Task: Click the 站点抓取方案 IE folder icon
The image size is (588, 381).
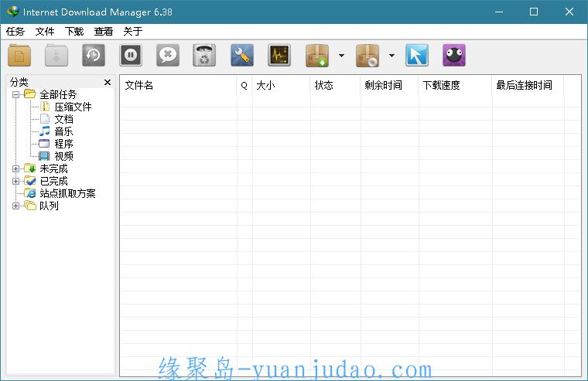Action: click(x=30, y=193)
